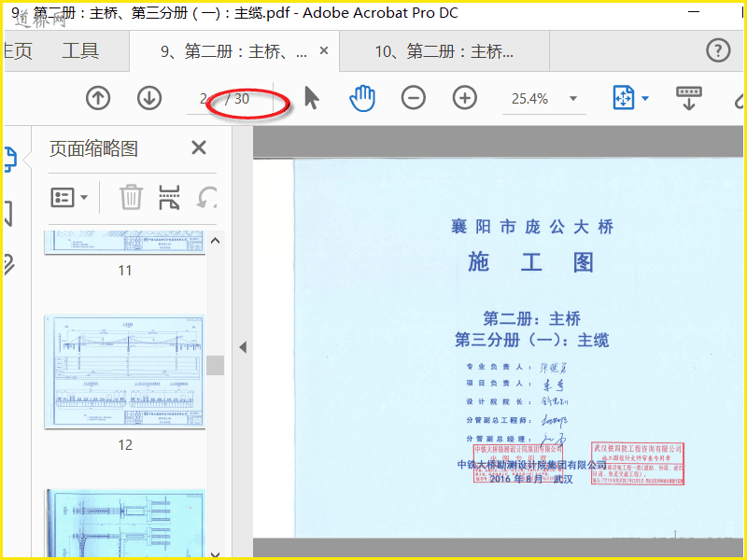Select the 9、第二册：主桥 document tab

(233, 51)
